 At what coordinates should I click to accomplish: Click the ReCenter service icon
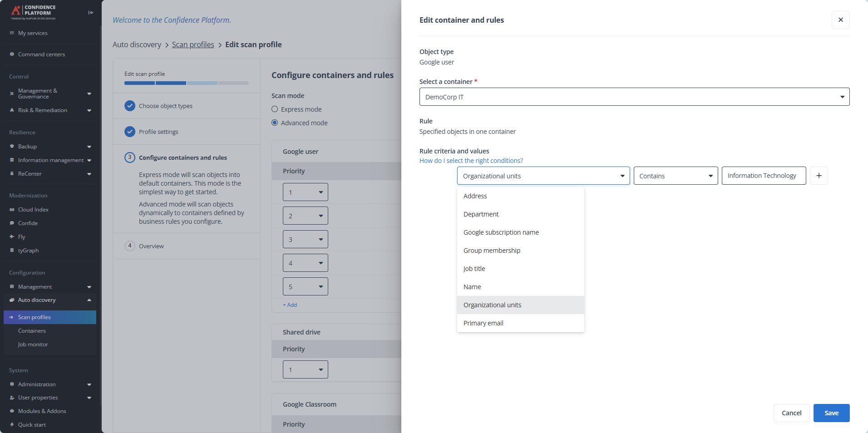coord(12,173)
